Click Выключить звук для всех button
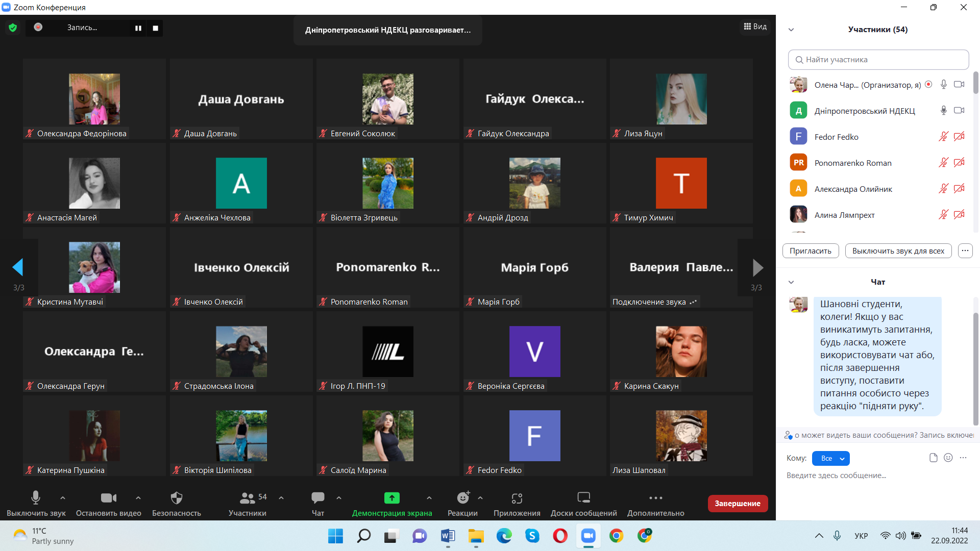This screenshot has height=551, width=980. click(x=898, y=251)
